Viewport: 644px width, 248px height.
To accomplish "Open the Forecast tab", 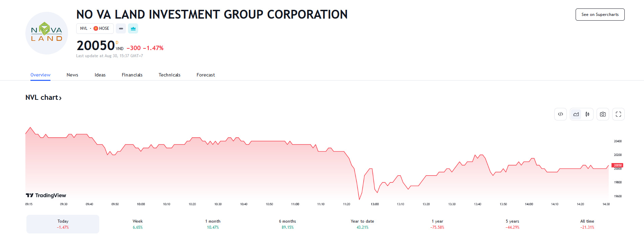I will point(206,75).
